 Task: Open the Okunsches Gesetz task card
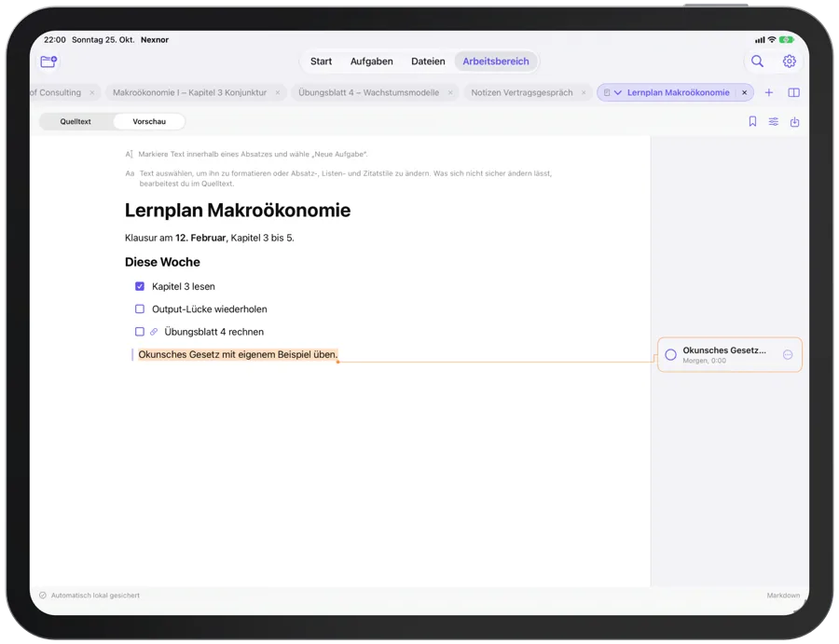coord(730,355)
